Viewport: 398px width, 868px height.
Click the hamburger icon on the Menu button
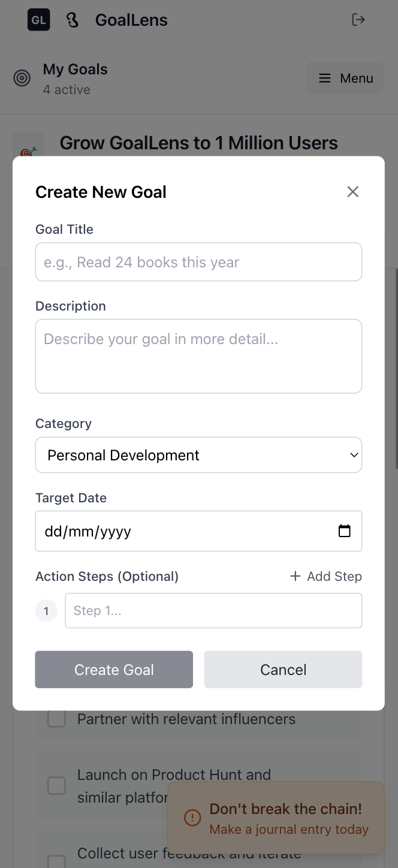[324, 78]
